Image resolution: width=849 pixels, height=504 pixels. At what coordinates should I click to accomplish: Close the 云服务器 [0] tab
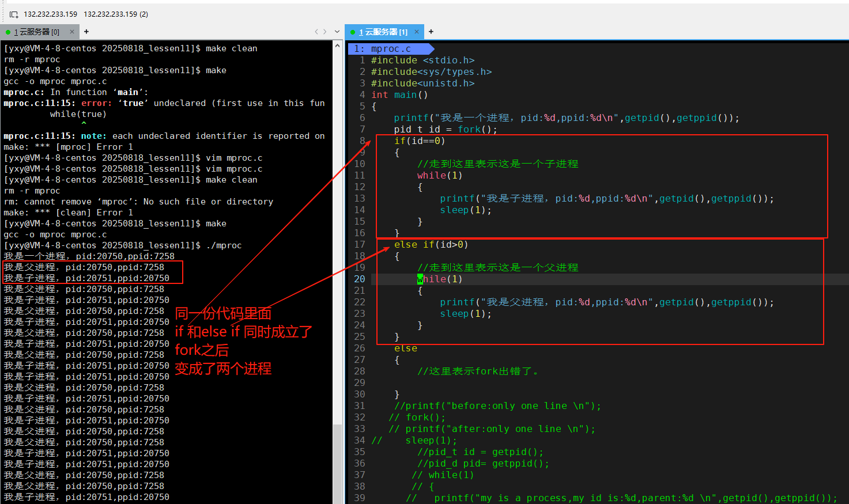coord(72,32)
